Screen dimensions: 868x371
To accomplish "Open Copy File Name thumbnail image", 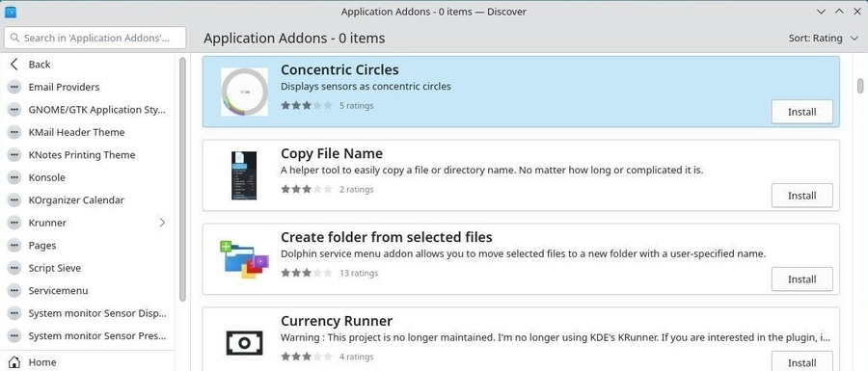I will point(244,175).
